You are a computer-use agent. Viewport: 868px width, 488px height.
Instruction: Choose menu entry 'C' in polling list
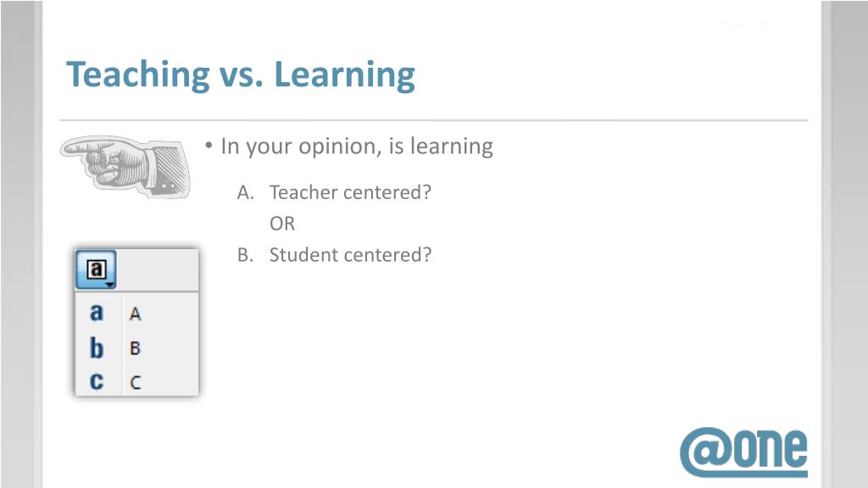(136, 382)
